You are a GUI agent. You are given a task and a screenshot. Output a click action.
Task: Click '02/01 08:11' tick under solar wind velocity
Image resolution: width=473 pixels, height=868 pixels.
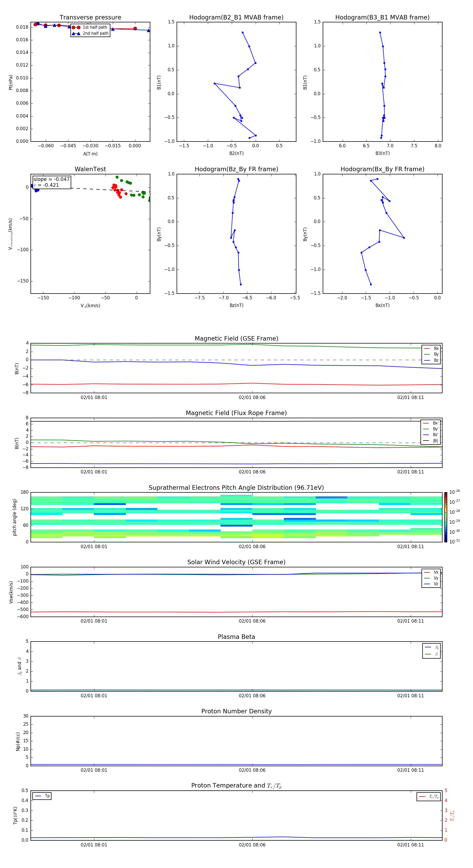[410, 621]
